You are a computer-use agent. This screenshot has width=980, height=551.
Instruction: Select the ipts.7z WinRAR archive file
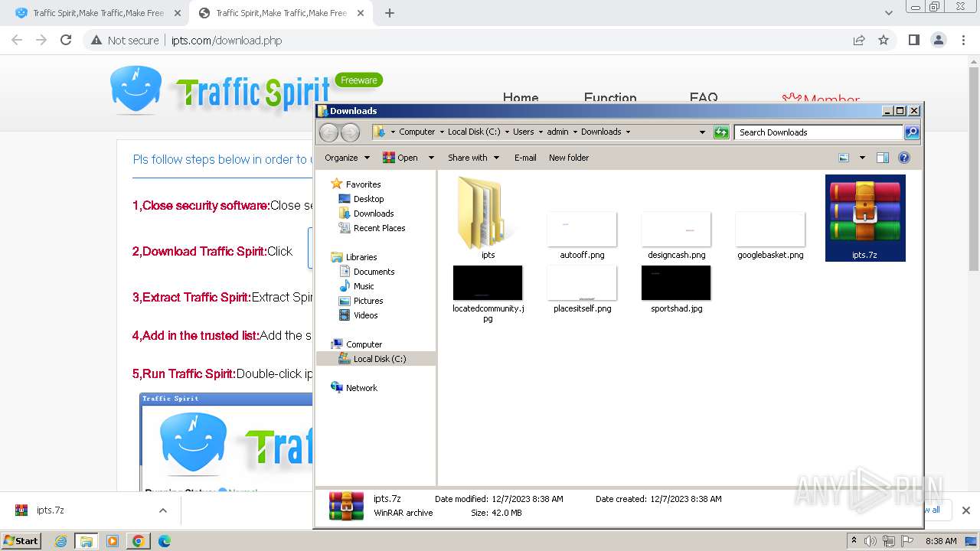865,218
